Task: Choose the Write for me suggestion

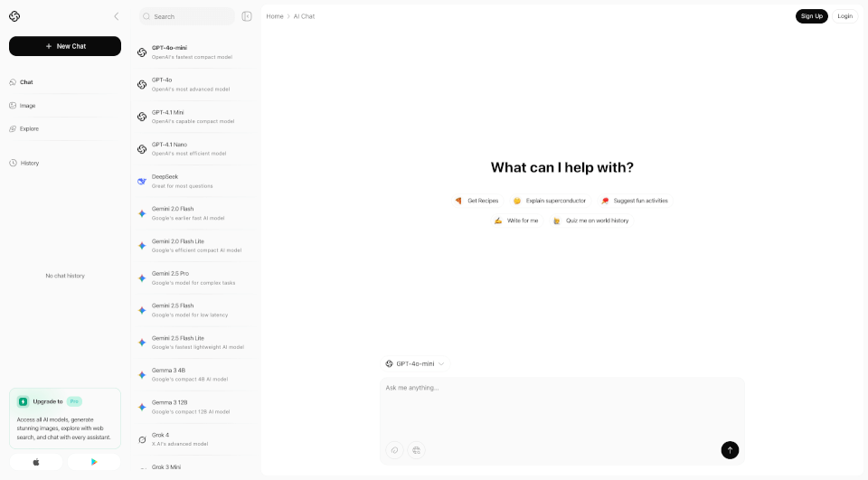Action: (x=516, y=221)
